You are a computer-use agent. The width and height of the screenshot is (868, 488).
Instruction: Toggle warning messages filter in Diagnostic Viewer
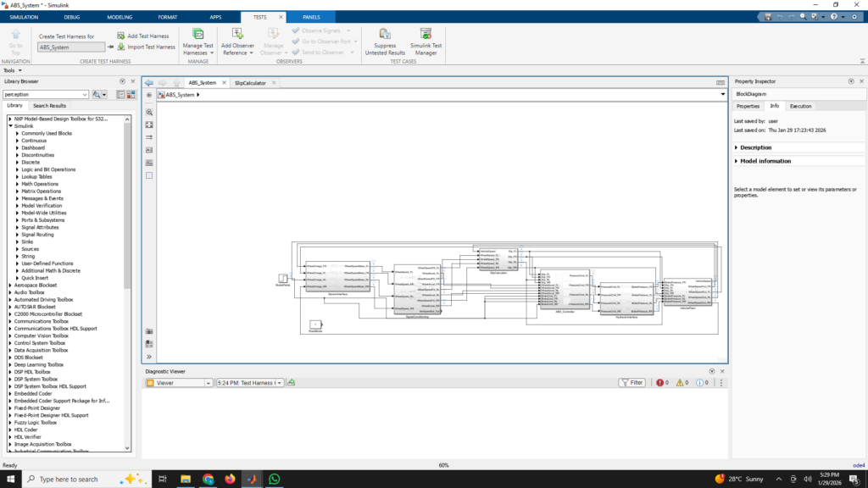pos(682,383)
